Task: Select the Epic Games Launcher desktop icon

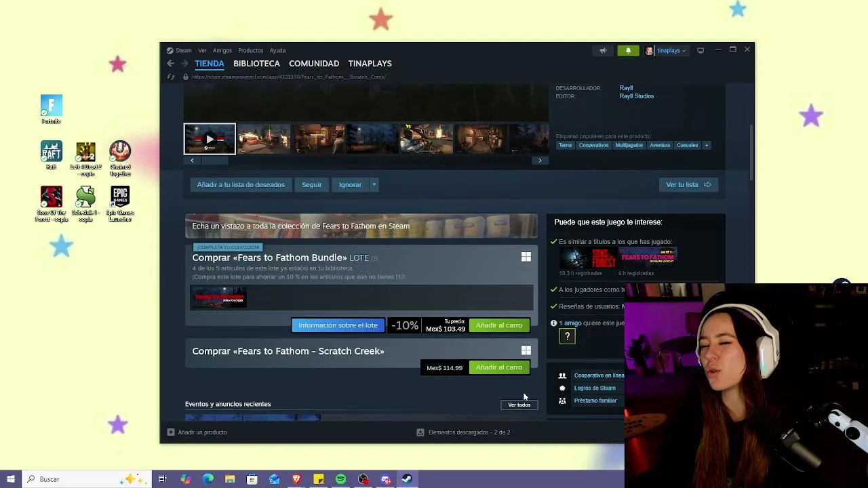Action: [x=120, y=204]
